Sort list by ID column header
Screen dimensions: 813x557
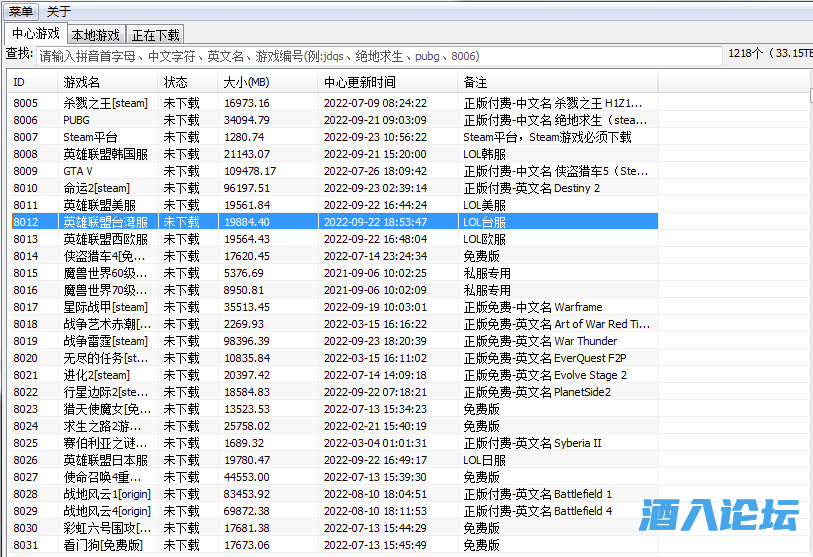(x=31, y=82)
